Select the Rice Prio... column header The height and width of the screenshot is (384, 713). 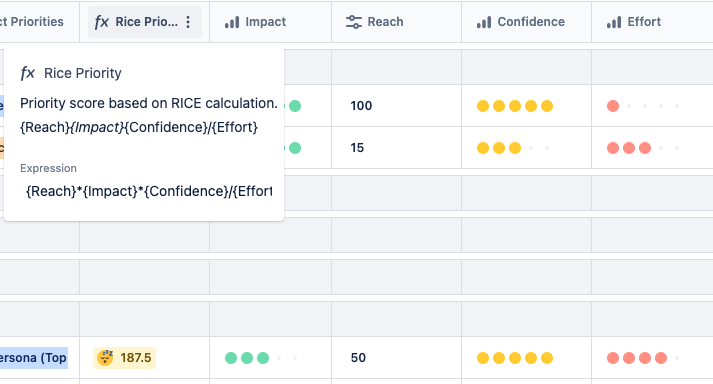point(145,22)
